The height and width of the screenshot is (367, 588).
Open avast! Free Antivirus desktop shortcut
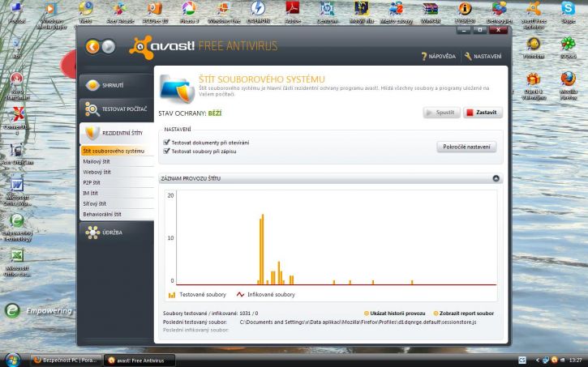coord(534,15)
